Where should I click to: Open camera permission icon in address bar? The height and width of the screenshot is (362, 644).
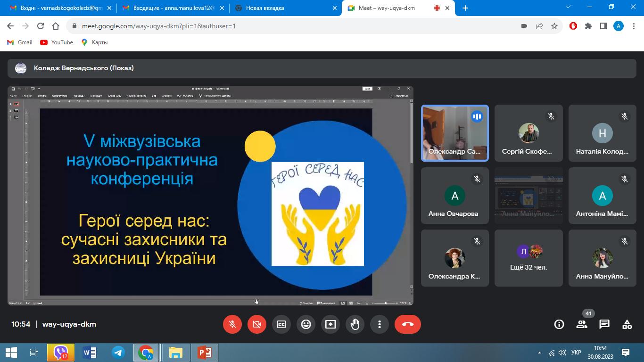coord(524,26)
